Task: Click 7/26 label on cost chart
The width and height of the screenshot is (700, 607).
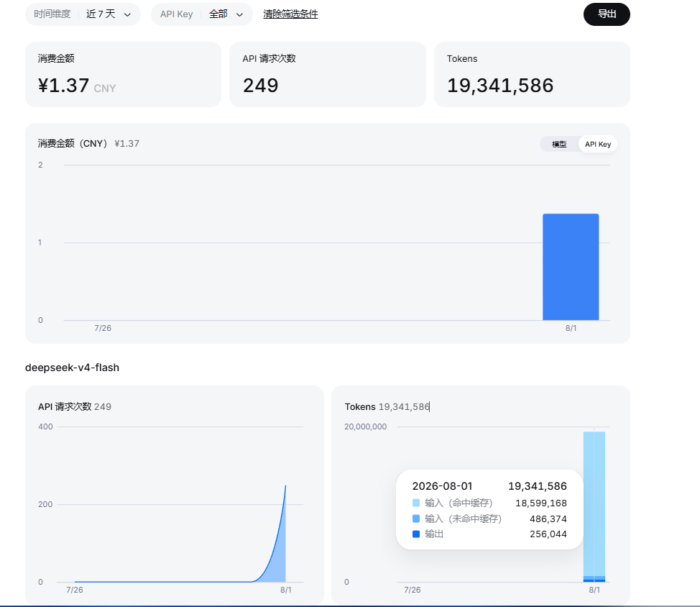Action: click(103, 328)
